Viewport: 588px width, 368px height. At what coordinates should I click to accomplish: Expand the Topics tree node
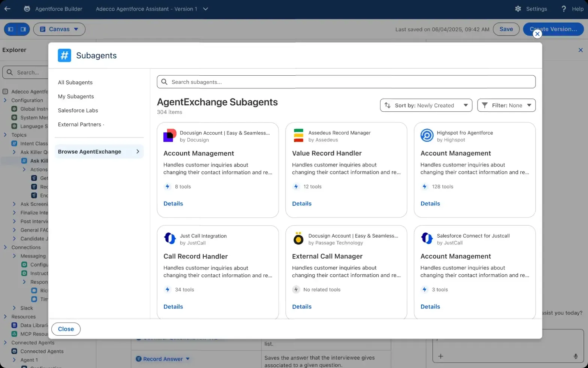pyautogui.click(x=5, y=135)
